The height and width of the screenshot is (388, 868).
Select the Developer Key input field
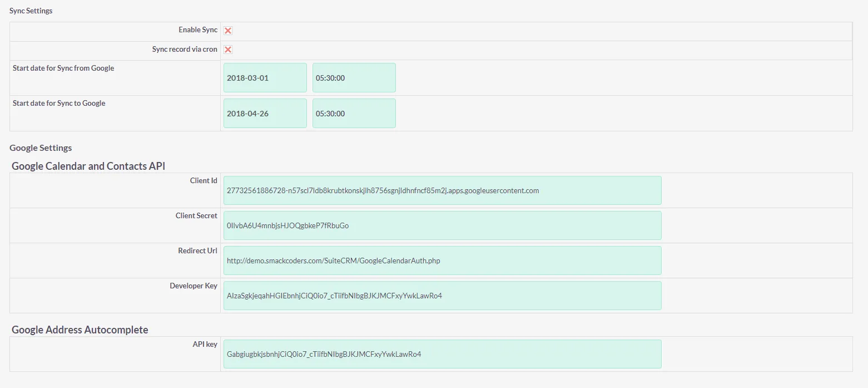coord(442,296)
